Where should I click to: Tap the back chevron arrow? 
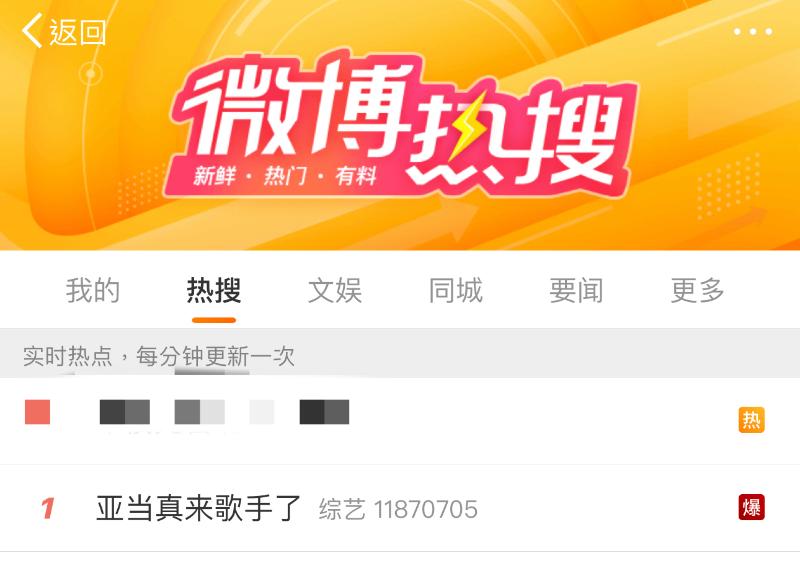tap(32, 31)
